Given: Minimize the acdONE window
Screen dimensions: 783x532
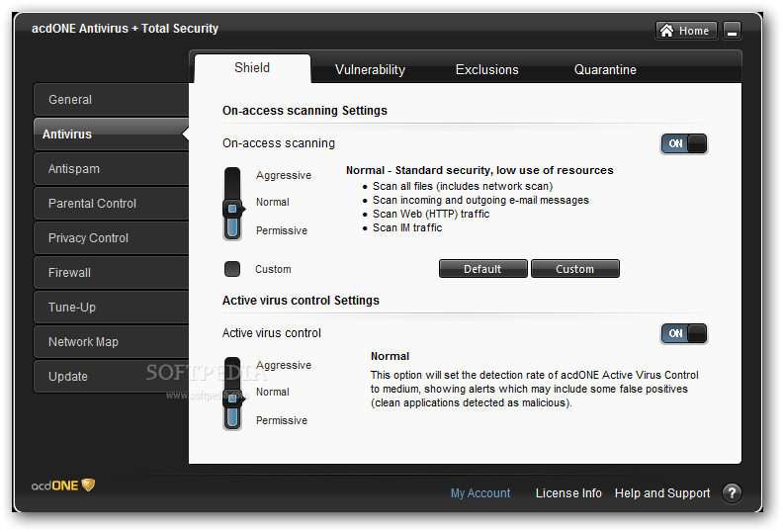Looking at the screenshot, I should tap(732, 31).
